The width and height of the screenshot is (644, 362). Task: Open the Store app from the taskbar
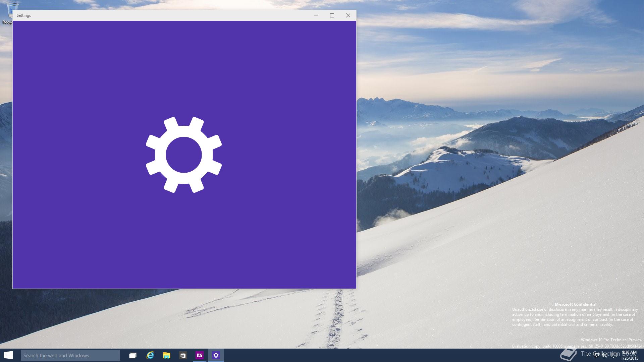coord(183,355)
